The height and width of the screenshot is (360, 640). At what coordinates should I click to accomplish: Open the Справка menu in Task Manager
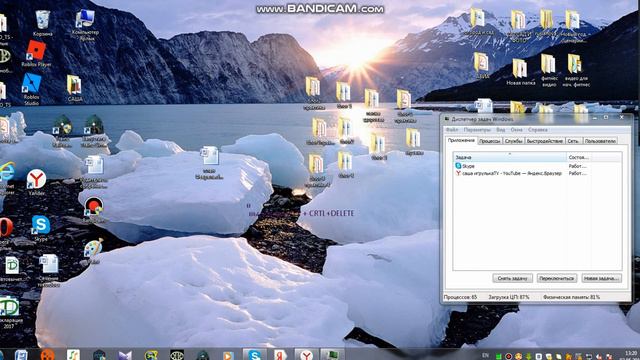538,130
